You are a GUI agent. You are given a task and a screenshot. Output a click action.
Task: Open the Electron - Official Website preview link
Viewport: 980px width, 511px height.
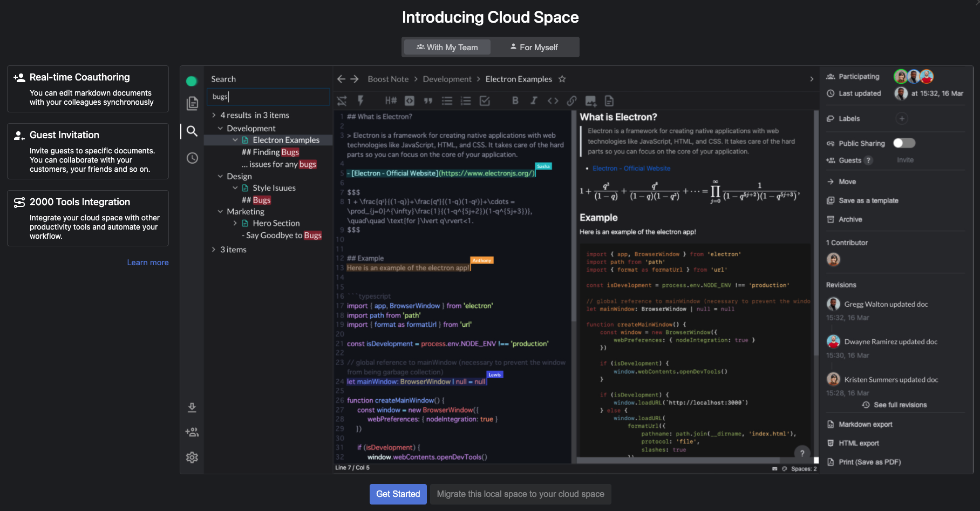click(x=631, y=169)
